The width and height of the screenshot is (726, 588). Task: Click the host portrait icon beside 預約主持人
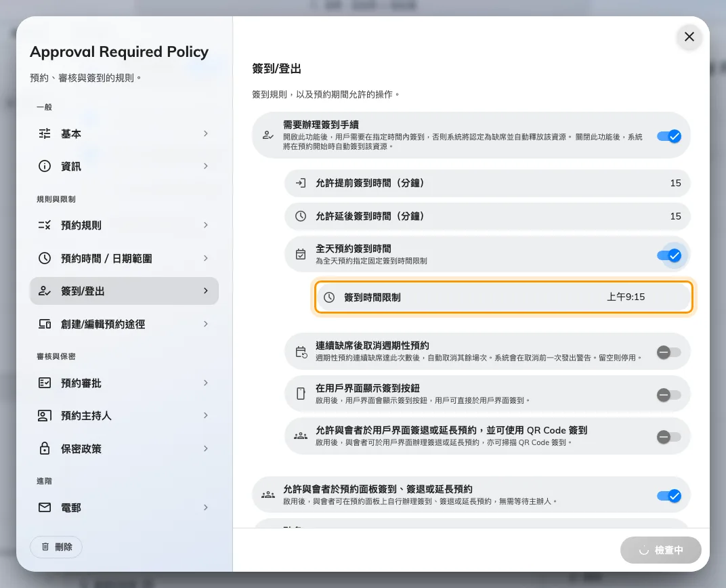pos(45,415)
